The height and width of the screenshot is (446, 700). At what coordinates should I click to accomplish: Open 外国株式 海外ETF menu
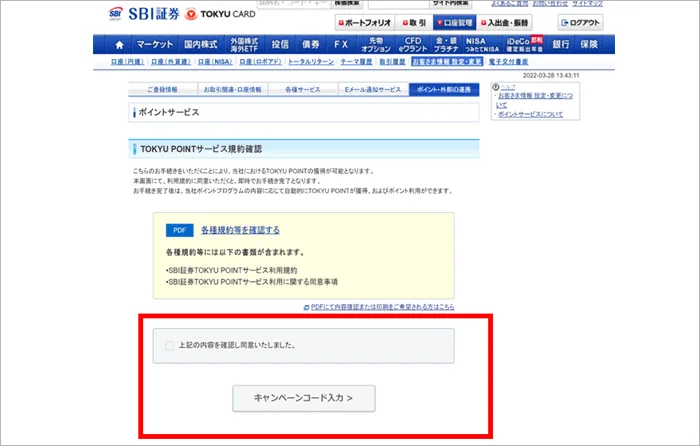(244, 44)
